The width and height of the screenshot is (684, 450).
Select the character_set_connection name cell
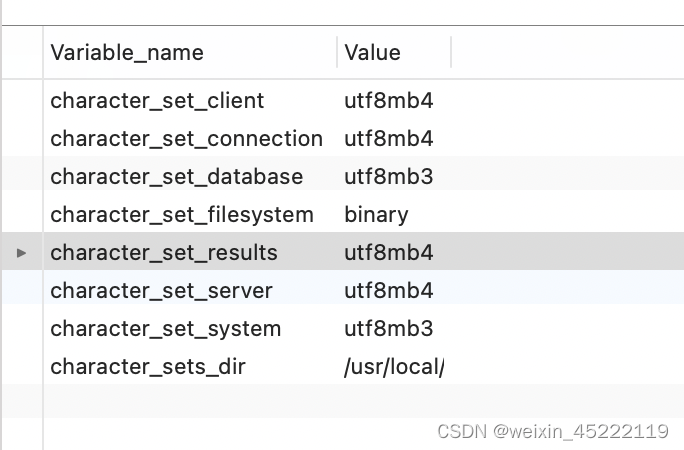186,139
